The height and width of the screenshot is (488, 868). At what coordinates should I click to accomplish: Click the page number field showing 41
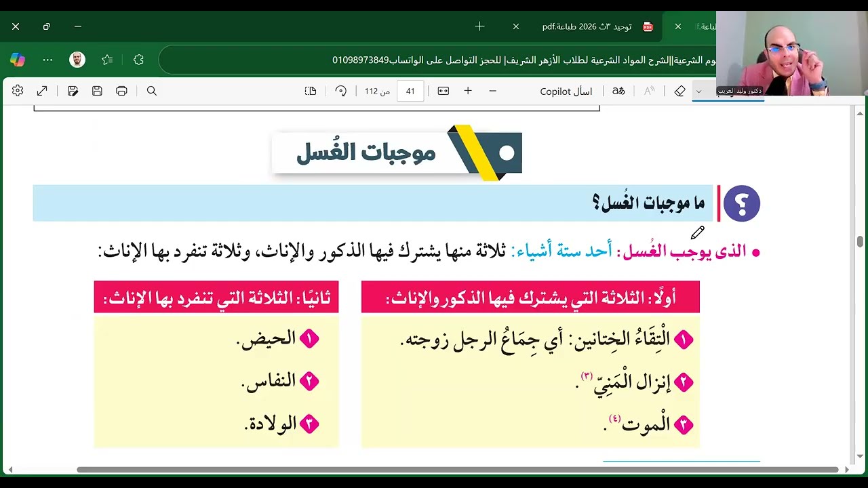(410, 91)
